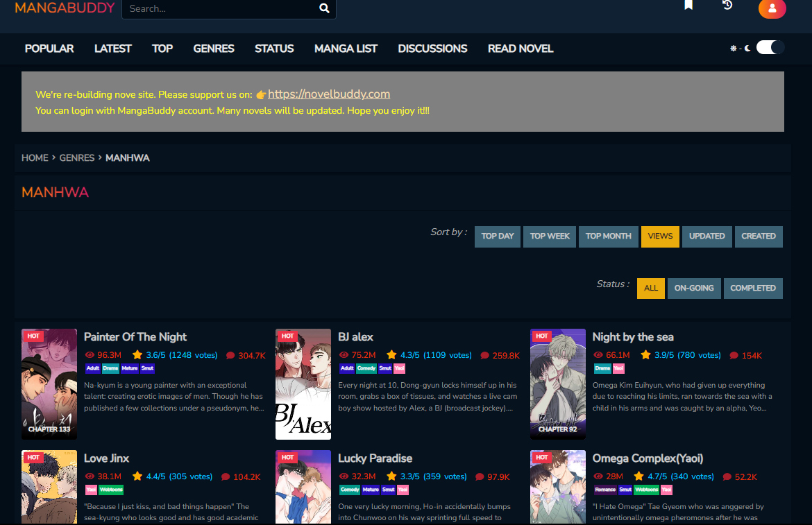Filter status by COMPLETED
812x525 pixels.
coord(753,288)
